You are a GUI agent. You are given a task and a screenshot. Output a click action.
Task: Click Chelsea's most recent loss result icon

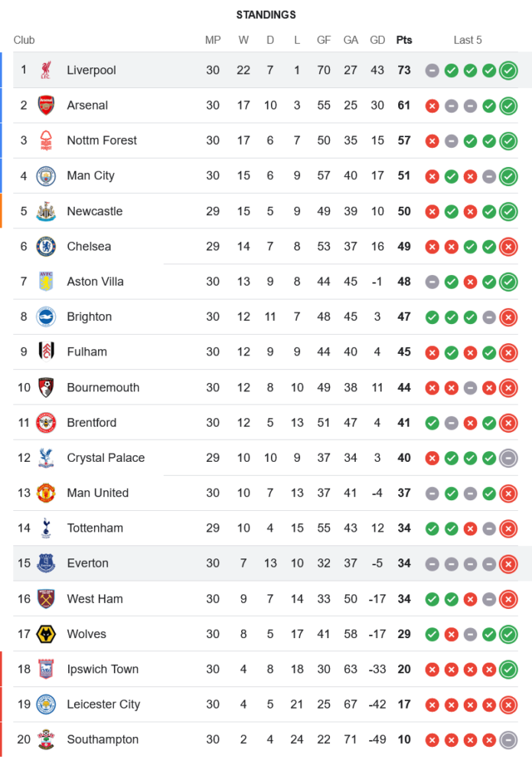(x=508, y=247)
